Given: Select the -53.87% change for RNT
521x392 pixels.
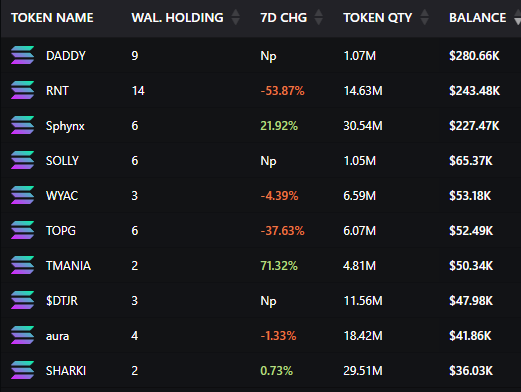Looking at the screenshot, I should (x=282, y=91).
